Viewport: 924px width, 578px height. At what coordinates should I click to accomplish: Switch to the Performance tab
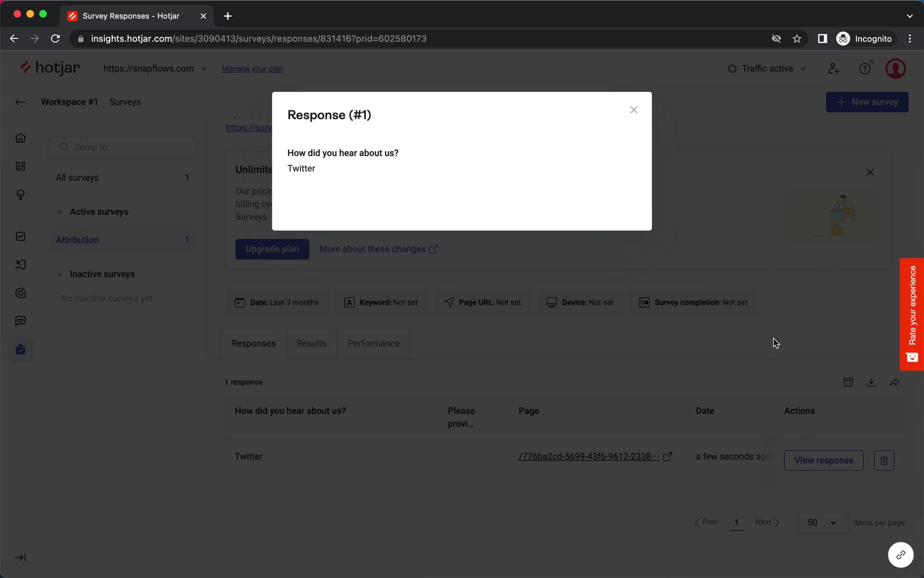(374, 343)
